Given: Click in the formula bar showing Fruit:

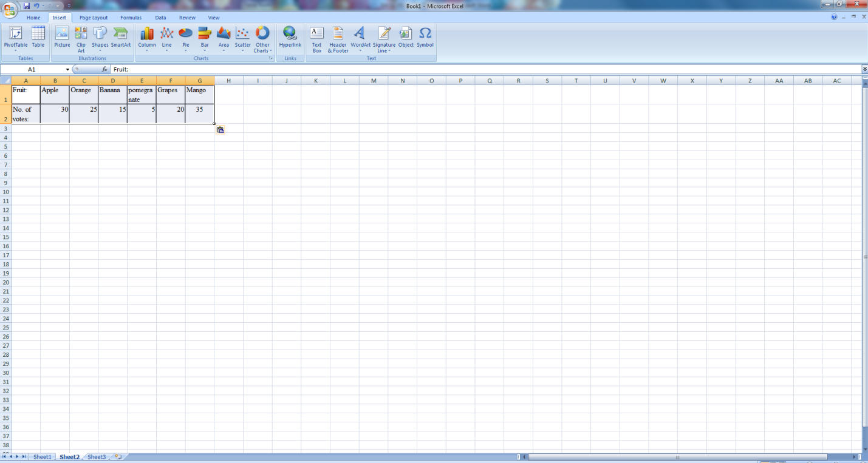Looking at the screenshot, I should coord(425,70).
